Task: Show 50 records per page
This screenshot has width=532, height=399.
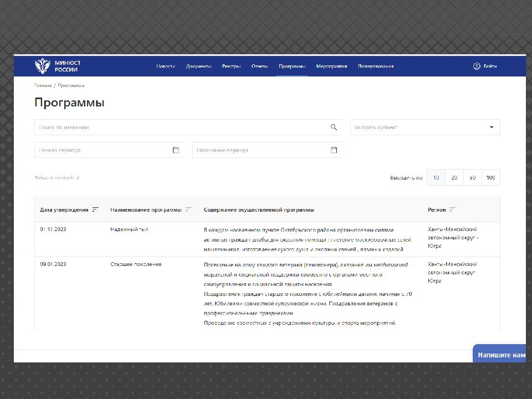Action: pos(473,177)
